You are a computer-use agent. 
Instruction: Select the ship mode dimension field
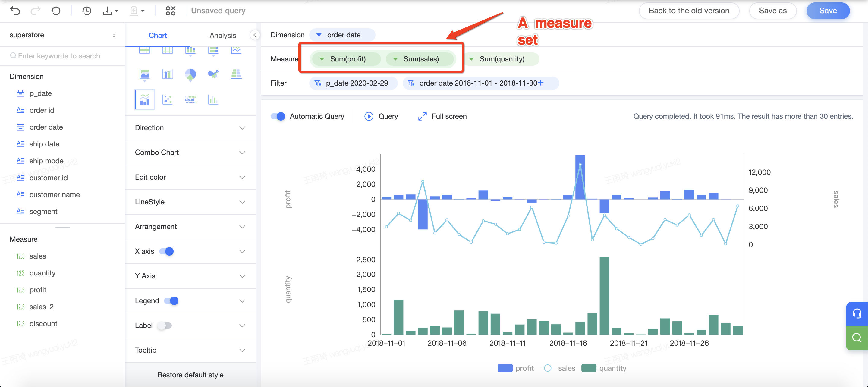[x=46, y=161]
